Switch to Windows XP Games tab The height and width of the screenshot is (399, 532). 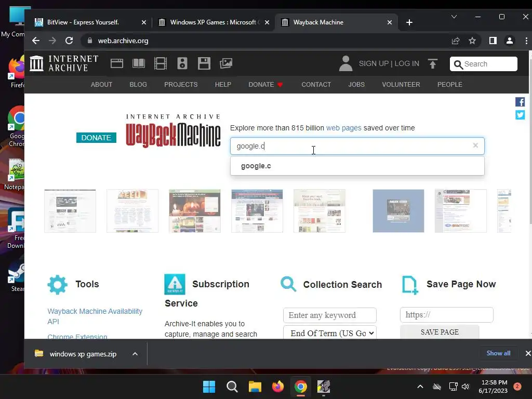(x=213, y=22)
